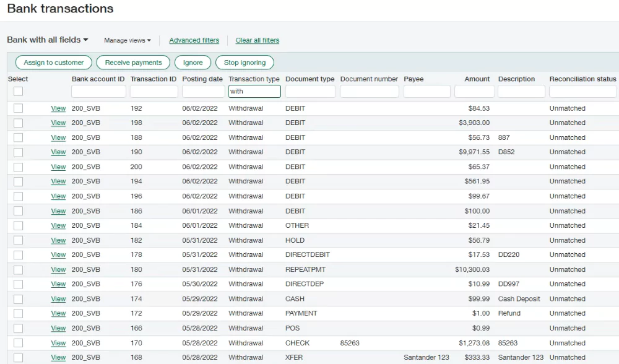Click the Stop ignoring button
Viewport: 619px width, 364px height.
245,63
